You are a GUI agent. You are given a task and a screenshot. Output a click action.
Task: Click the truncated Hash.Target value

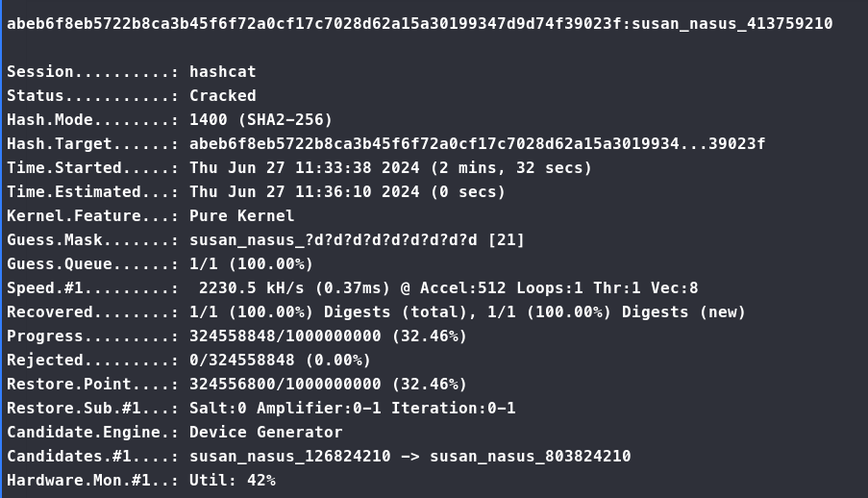tap(477, 144)
